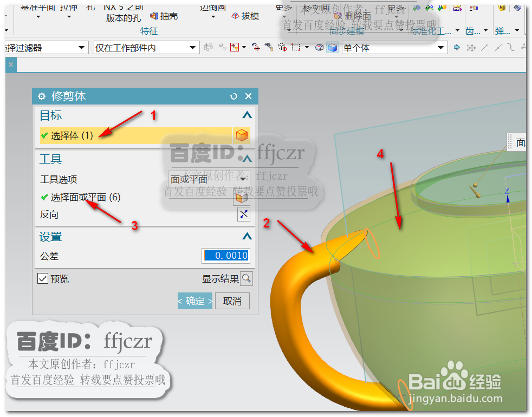
Task: Click the gear toolkit icon above 齿...
Action: [473, 8]
